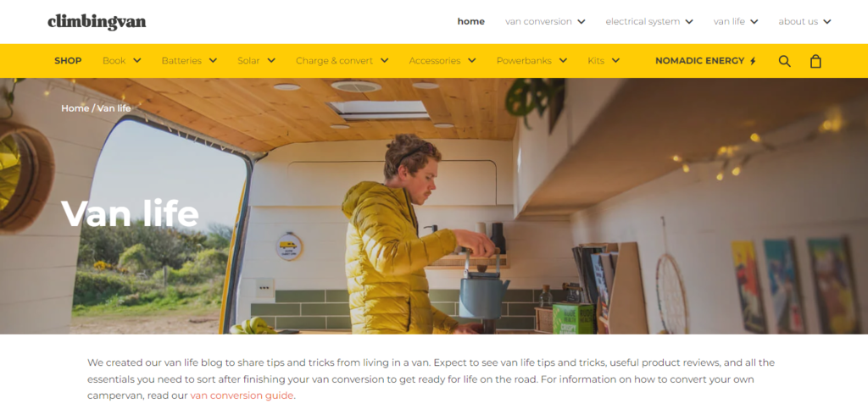Click the SHOP link
The width and height of the screenshot is (868, 420).
[68, 61]
